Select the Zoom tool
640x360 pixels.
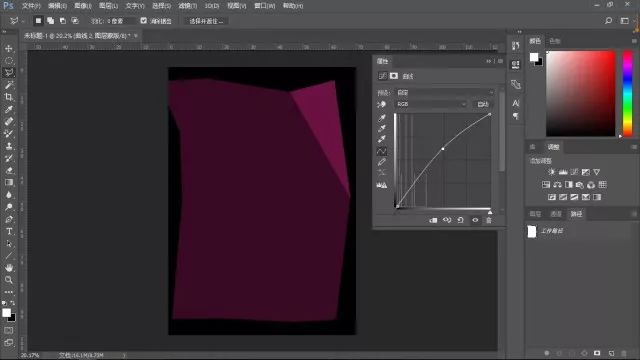pos(9,280)
